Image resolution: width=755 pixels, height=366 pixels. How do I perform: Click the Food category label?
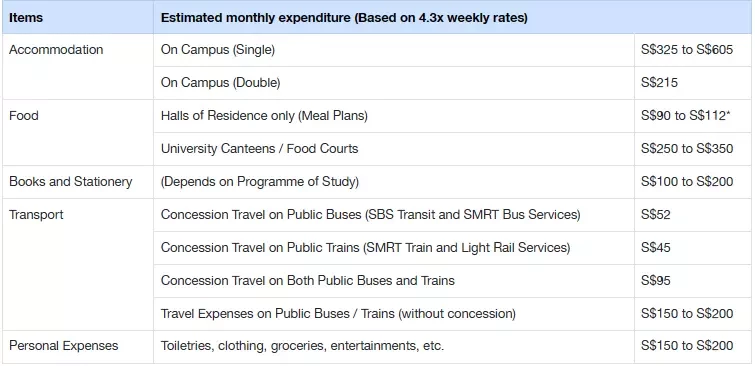click(24, 116)
